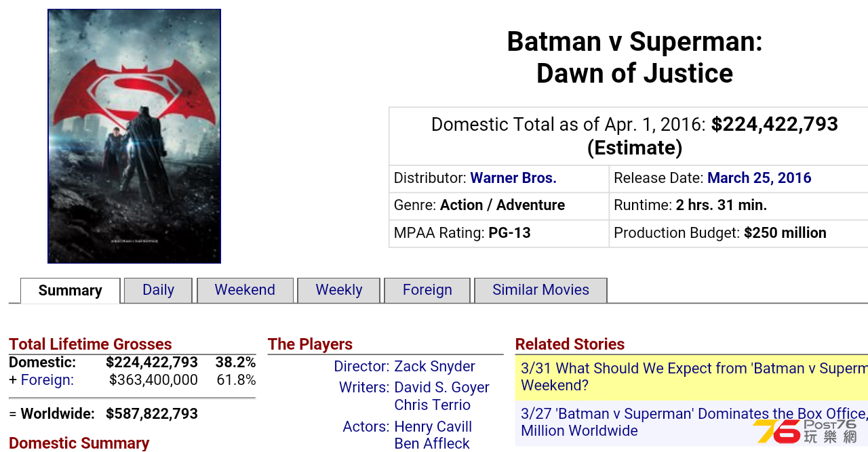Viewport: 868px width, 452px height.
Task: Open the Post76 watermark logo
Action: (806, 432)
